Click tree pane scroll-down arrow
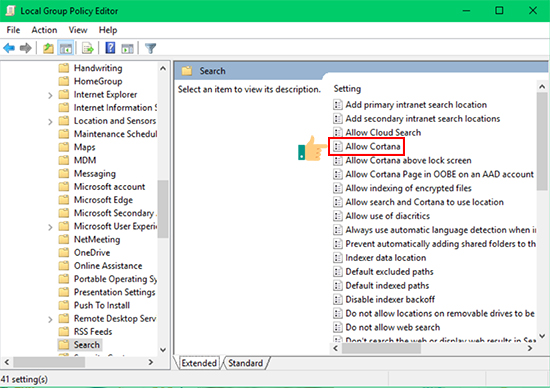The width and height of the screenshot is (550, 388). tap(163, 350)
